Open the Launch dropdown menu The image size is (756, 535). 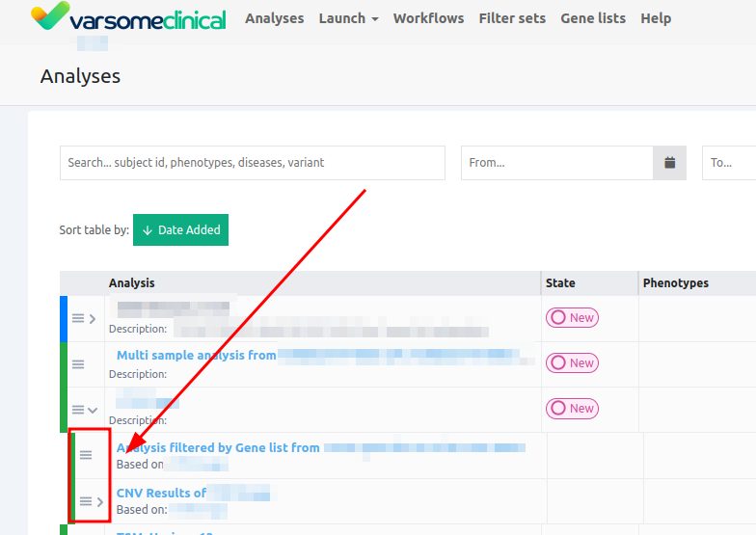tap(348, 18)
